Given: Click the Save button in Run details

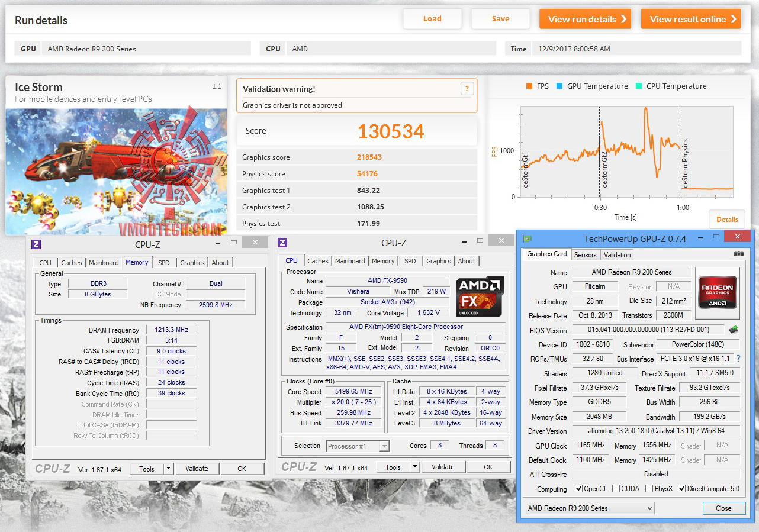Looking at the screenshot, I should point(500,19).
